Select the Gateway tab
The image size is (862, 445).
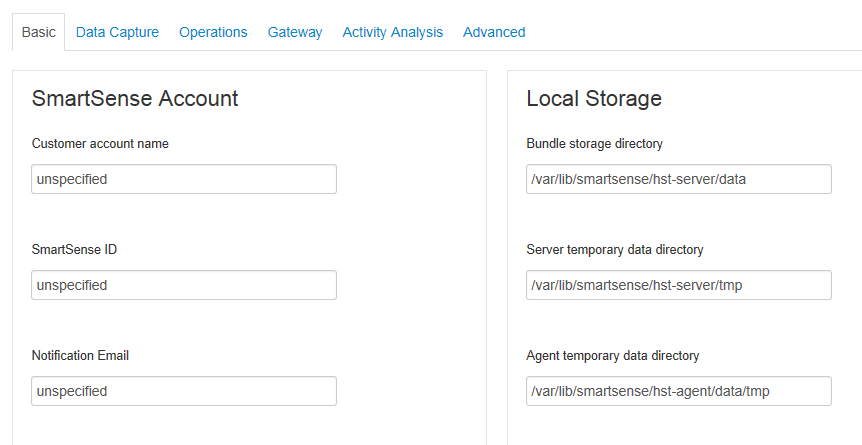click(x=295, y=32)
